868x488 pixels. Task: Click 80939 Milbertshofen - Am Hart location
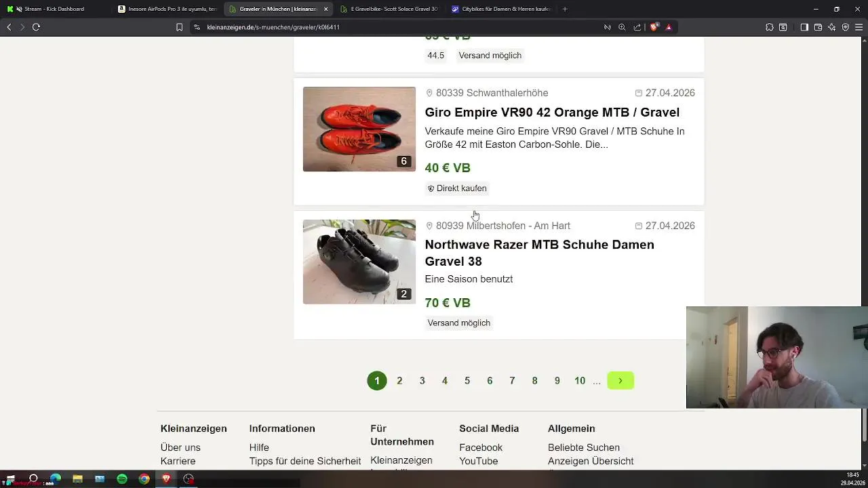pyautogui.click(x=502, y=226)
